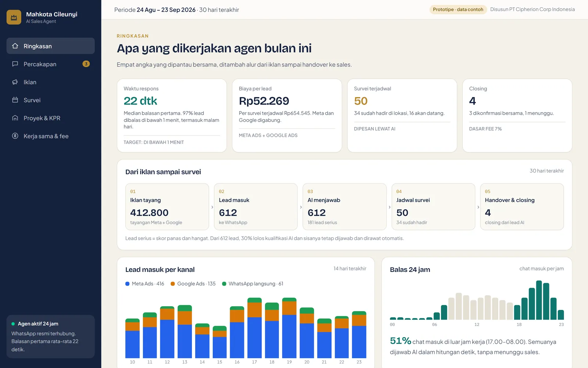Click the green WhatsApp langsung legend swatch
Image resolution: width=588 pixels, height=368 pixels.
pos(224,284)
